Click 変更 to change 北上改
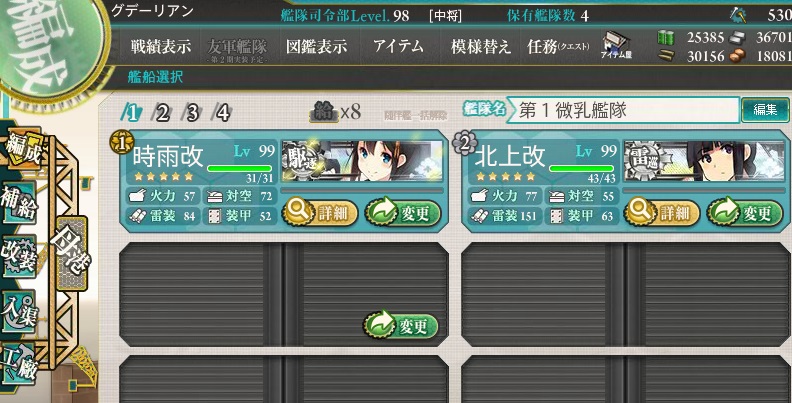 (x=745, y=213)
